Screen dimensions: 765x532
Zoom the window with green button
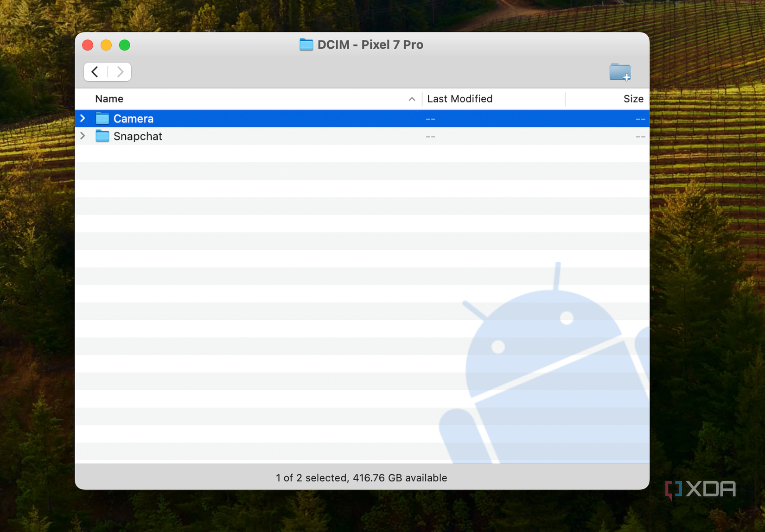tap(124, 45)
